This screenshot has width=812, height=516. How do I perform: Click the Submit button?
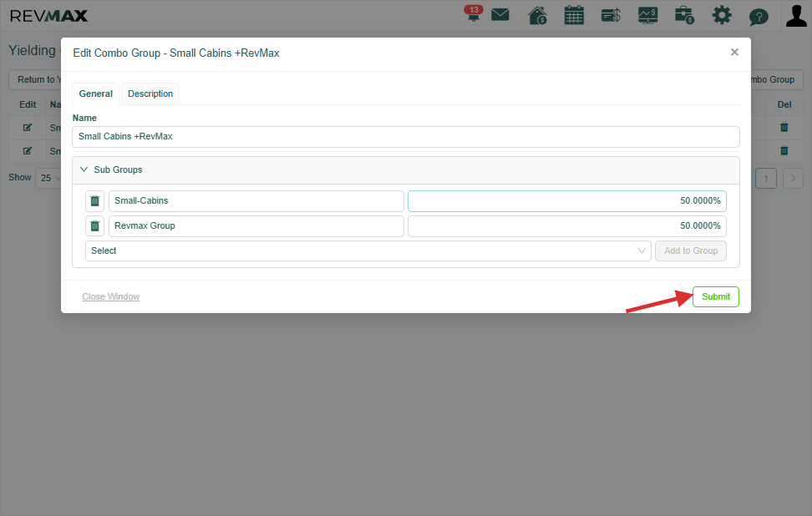(716, 296)
